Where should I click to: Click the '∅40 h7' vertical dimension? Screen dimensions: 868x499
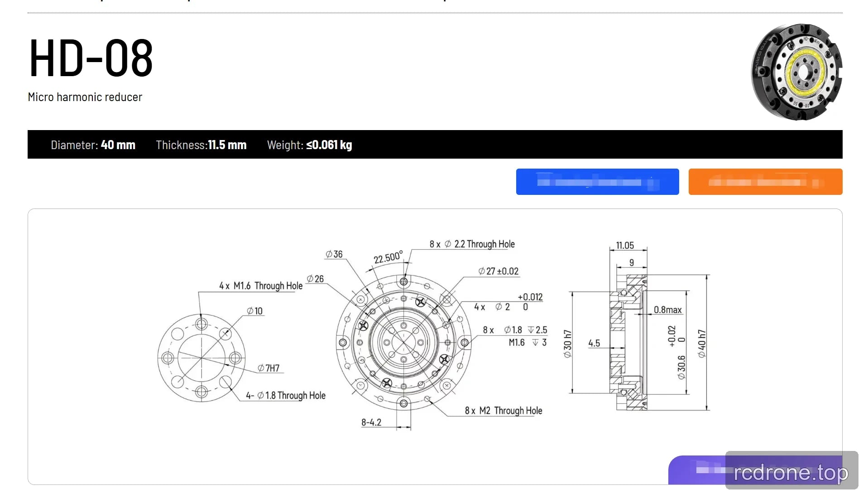702,344
